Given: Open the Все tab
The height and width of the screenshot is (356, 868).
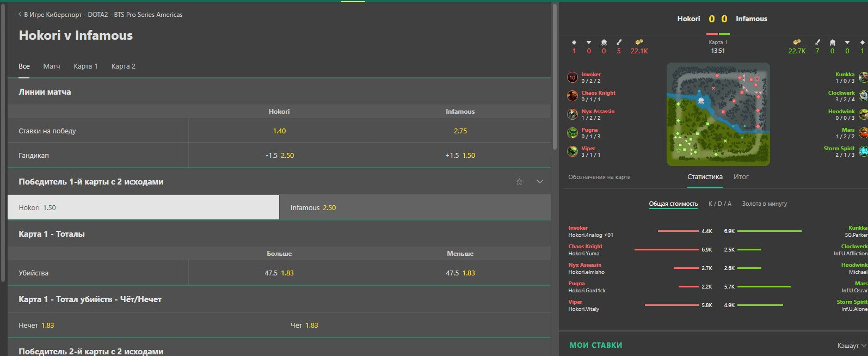Looking at the screenshot, I should (24, 66).
